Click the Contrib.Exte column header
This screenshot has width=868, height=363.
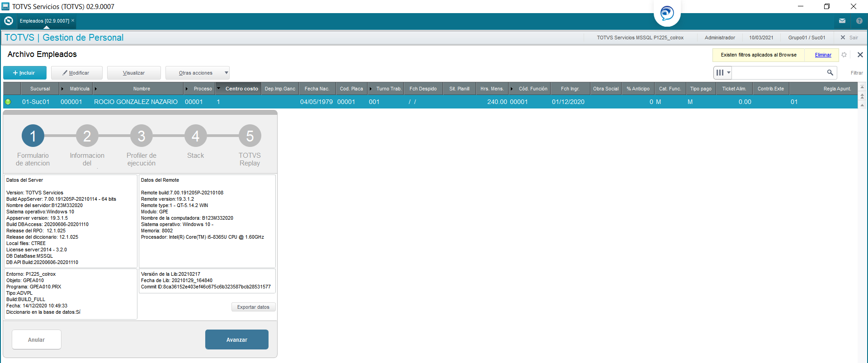pyautogui.click(x=771, y=89)
